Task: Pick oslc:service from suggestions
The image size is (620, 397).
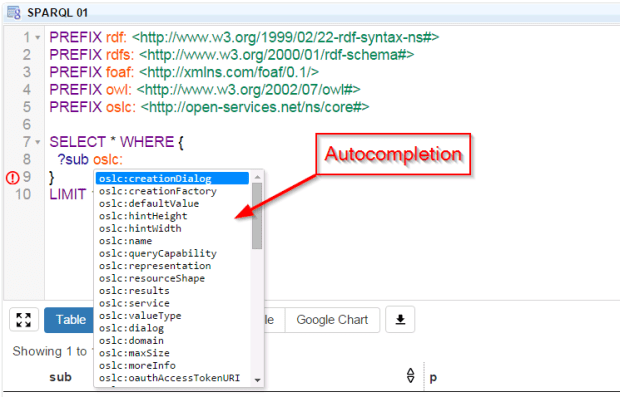Action: [172, 303]
